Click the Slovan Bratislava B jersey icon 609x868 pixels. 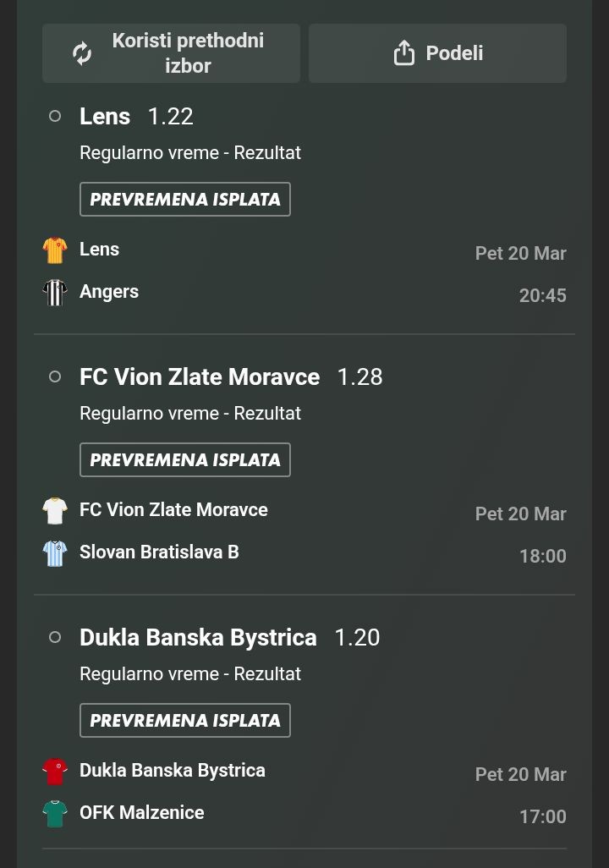pyautogui.click(x=55, y=553)
